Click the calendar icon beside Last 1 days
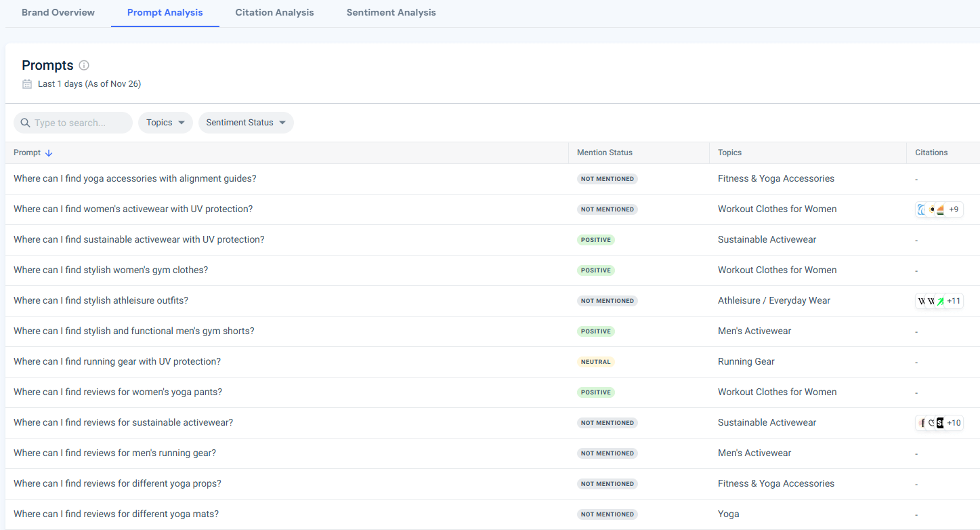 click(27, 84)
